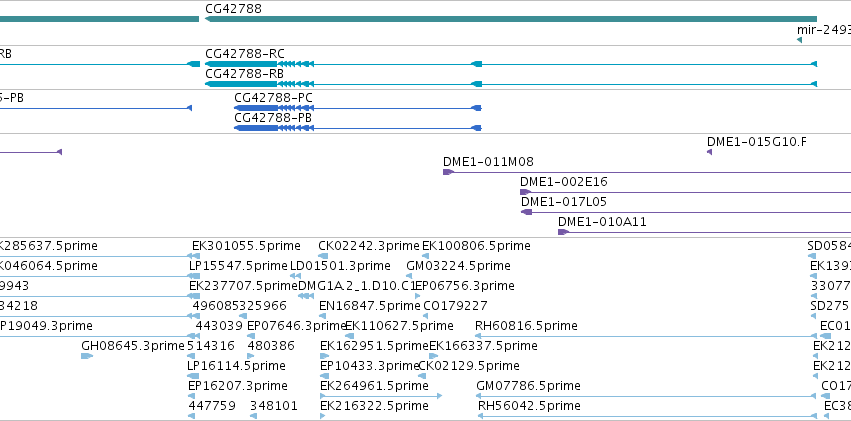
Task: Select clone DME1-017L05 label
Action: (x=564, y=202)
